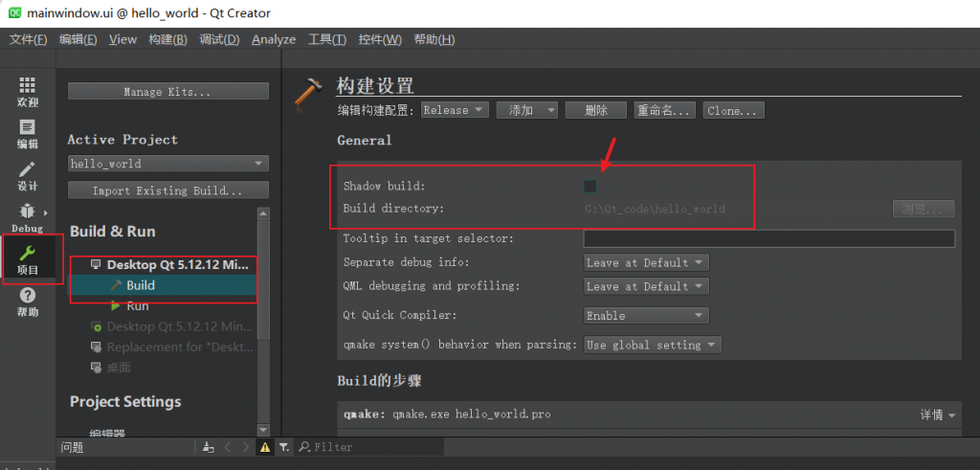Image resolution: width=980 pixels, height=470 pixels.
Task: Go to previous issue arrow
Action: [228, 447]
